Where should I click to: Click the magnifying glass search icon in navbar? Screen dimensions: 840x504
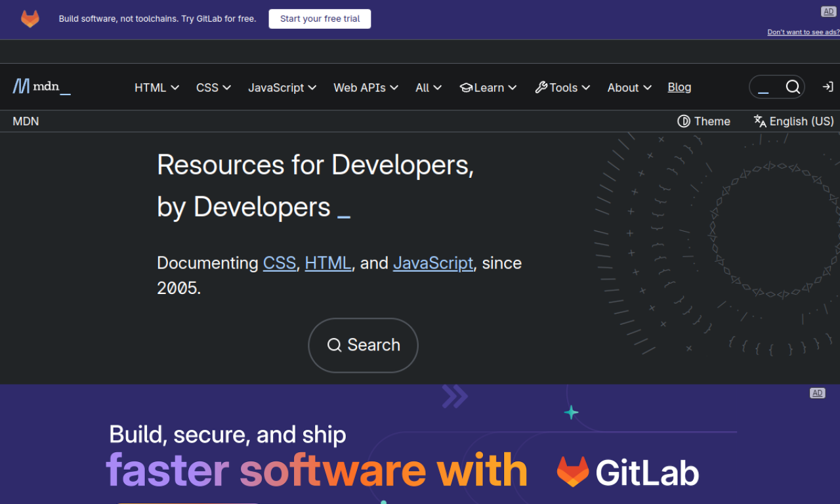pyautogui.click(x=793, y=87)
